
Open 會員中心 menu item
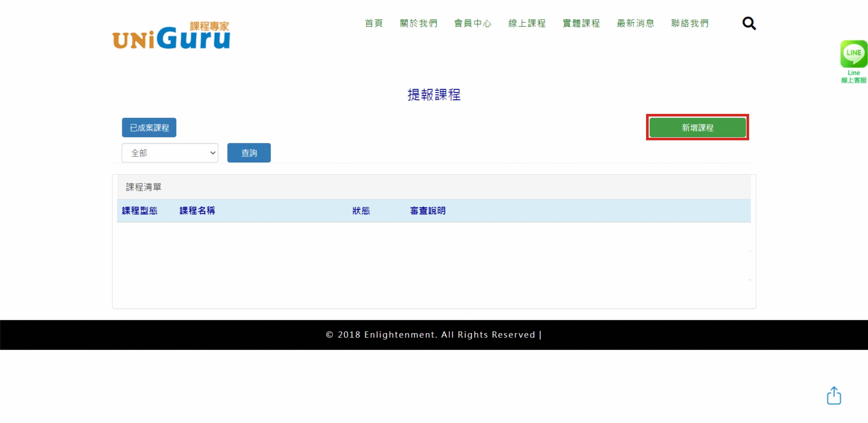(x=473, y=23)
